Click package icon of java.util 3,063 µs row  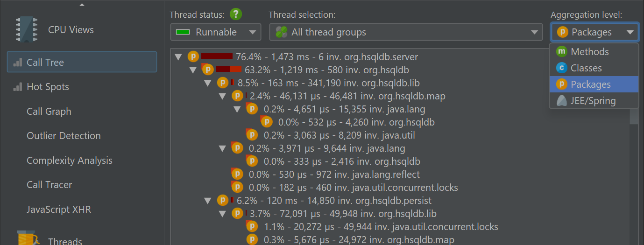tap(252, 135)
